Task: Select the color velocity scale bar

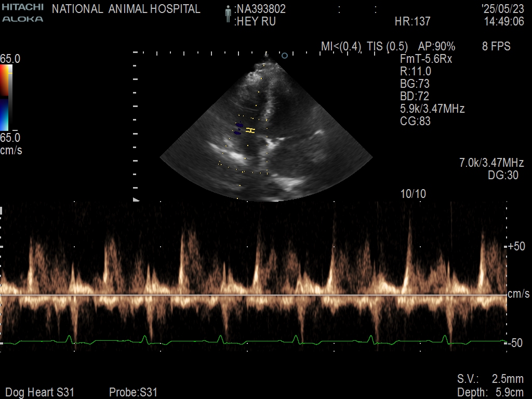Action: click(5, 97)
